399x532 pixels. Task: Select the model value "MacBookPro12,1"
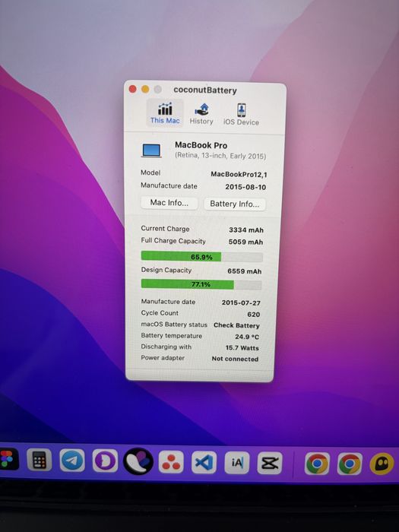click(x=239, y=174)
